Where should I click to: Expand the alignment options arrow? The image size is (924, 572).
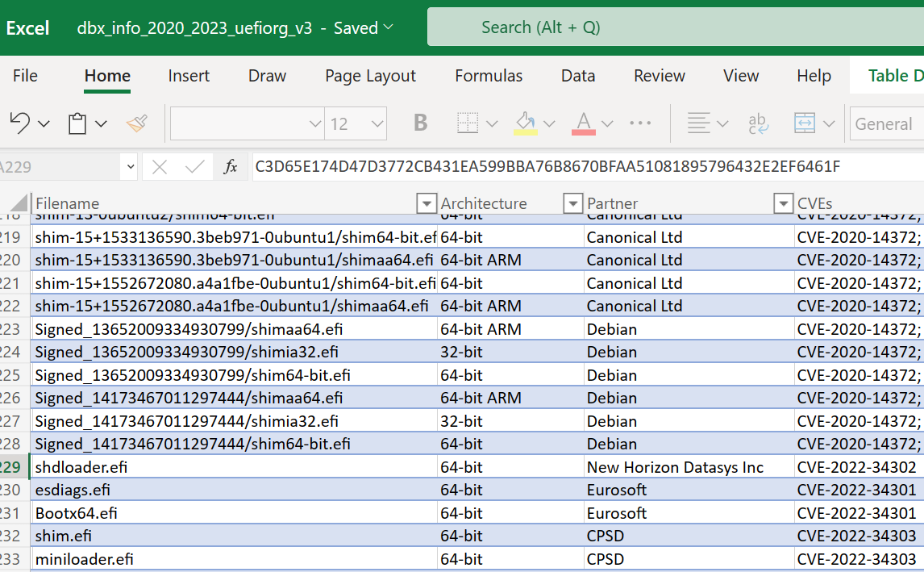722,123
